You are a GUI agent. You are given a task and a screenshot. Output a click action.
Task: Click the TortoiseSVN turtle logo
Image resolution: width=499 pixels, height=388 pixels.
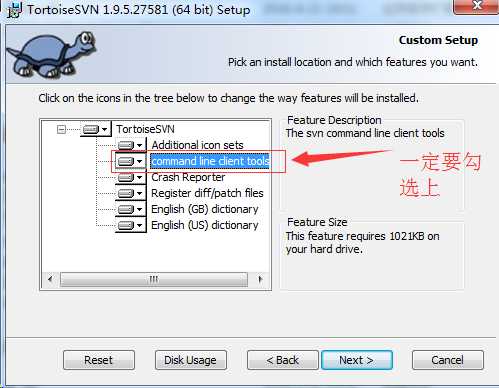[52, 54]
